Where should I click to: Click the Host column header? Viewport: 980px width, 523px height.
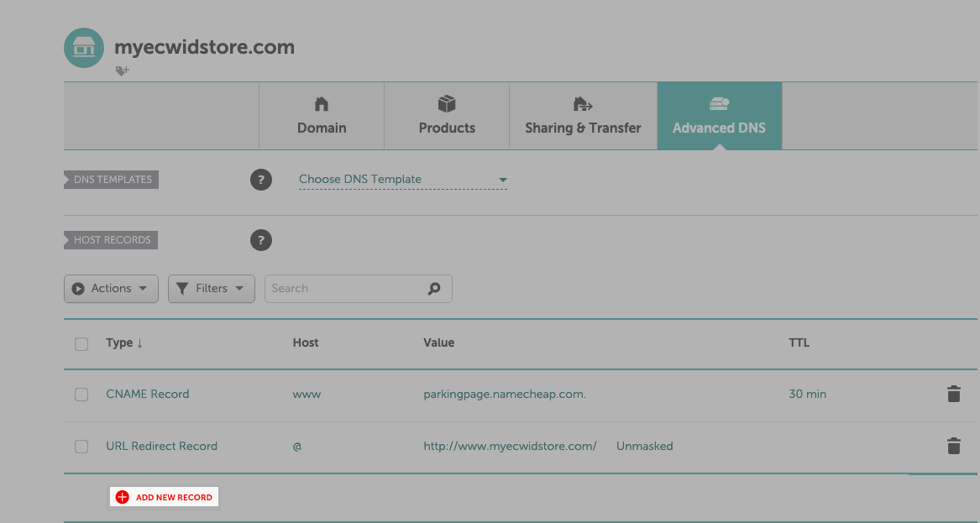coord(306,343)
